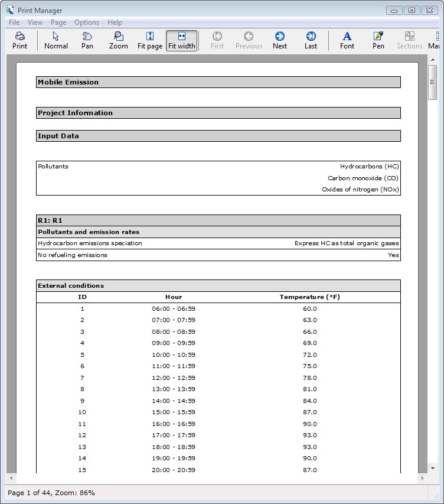
Task: Open the File menu
Action: point(14,22)
